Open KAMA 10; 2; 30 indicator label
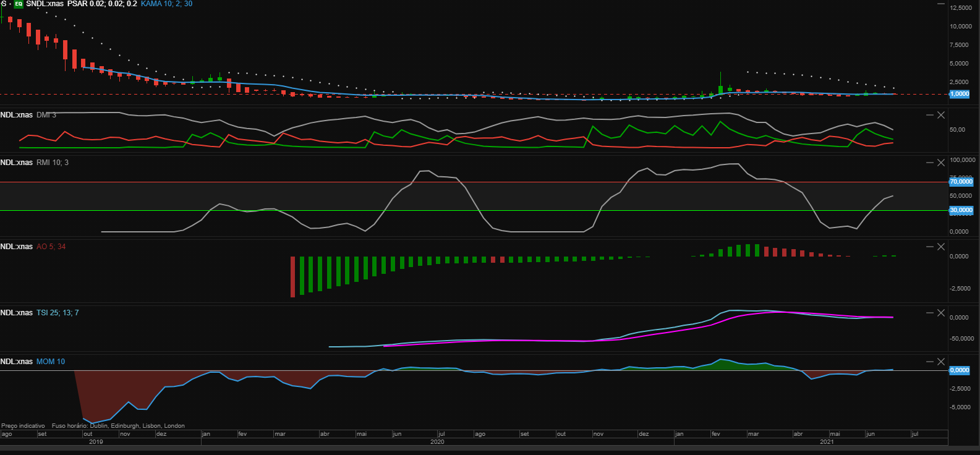Screen dimensions: 980x455 (166, 4)
